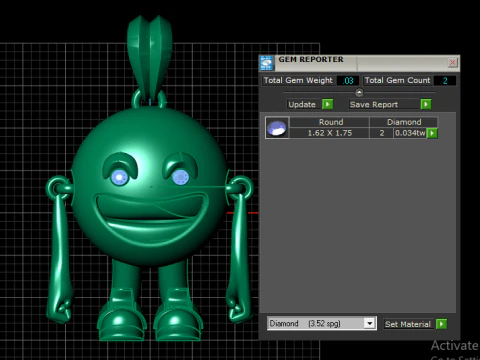Image resolution: width=480 pixels, height=360 pixels.
Task: Select the 1.62 X 1.75 size cell
Action: point(329,133)
